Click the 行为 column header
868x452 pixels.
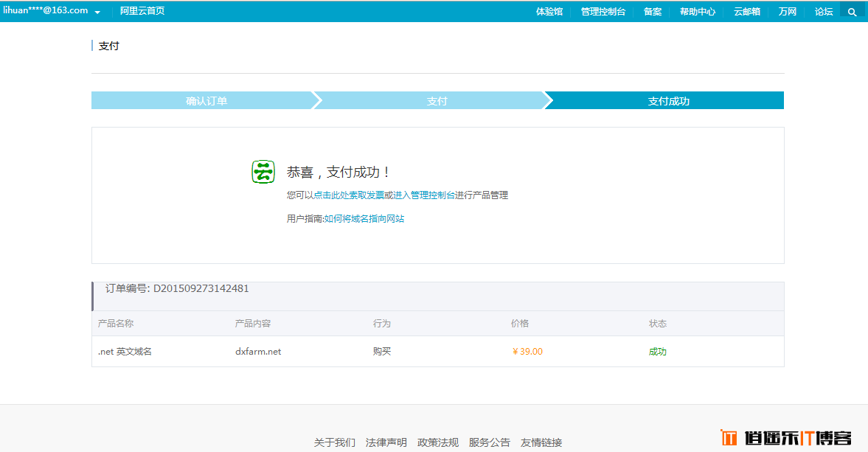coord(382,324)
